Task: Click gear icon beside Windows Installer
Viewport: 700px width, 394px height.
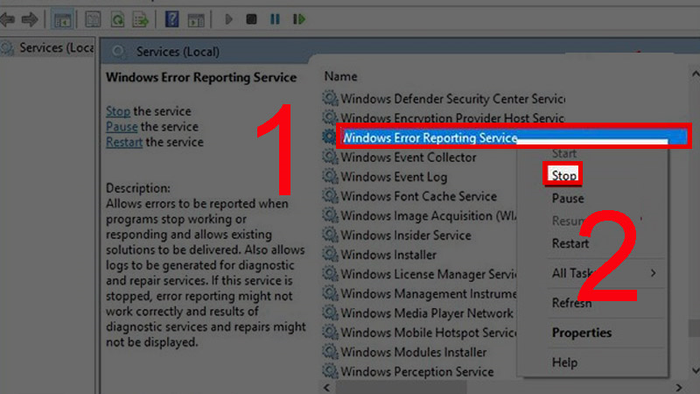Action: (330, 254)
